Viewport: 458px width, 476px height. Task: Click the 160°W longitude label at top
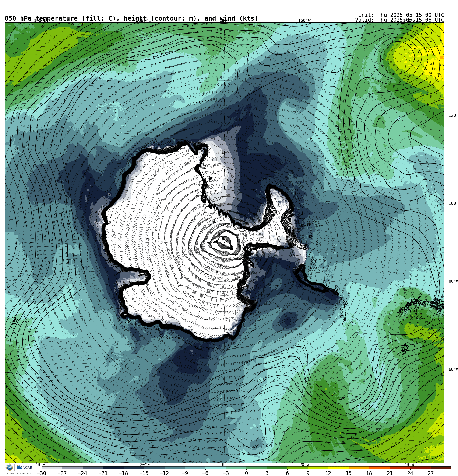(304, 20)
